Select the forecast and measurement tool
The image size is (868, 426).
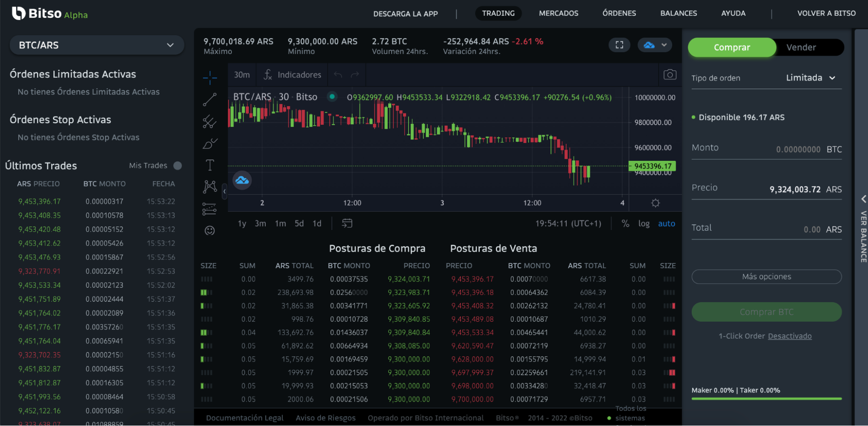tap(210, 209)
